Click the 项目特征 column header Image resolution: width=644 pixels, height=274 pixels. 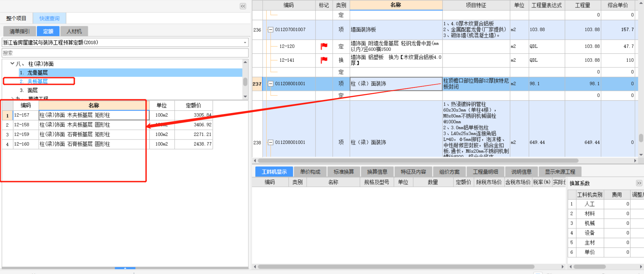[x=476, y=5]
